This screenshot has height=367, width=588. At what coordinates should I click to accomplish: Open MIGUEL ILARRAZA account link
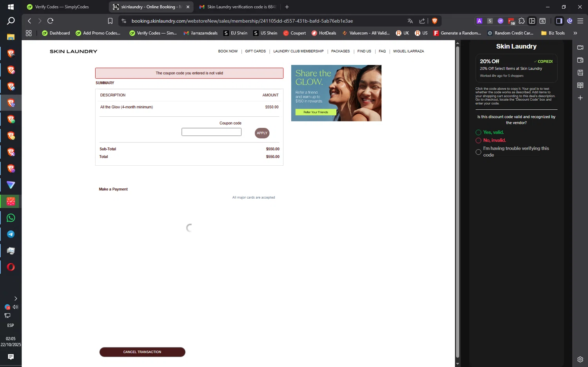[408, 51]
